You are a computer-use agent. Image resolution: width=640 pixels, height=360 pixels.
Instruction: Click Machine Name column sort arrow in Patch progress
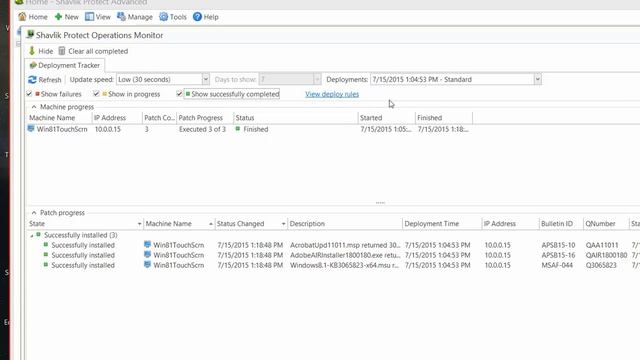[211, 224]
